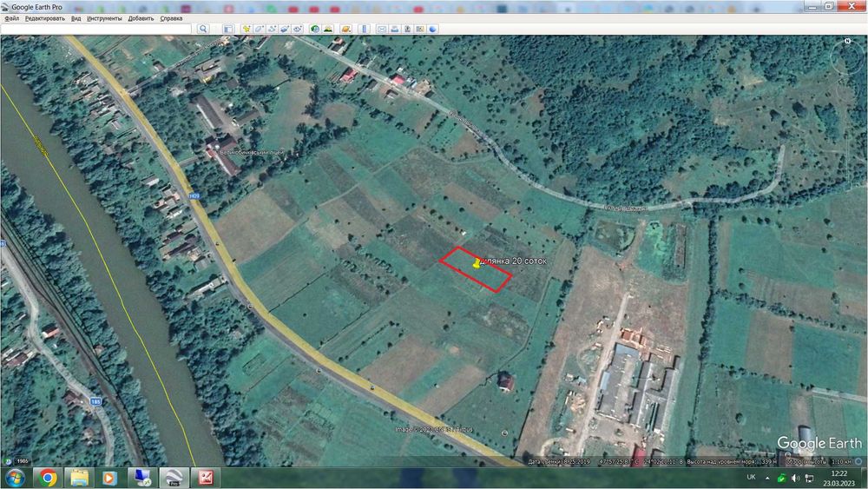
Task: Switch planets using the Saturn icon
Action: [346, 29]
